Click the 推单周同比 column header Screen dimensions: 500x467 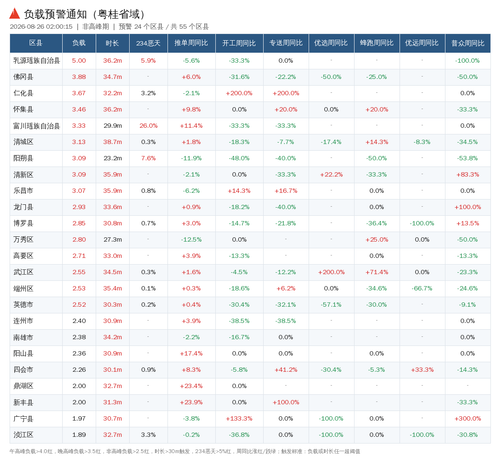[191, 43]
